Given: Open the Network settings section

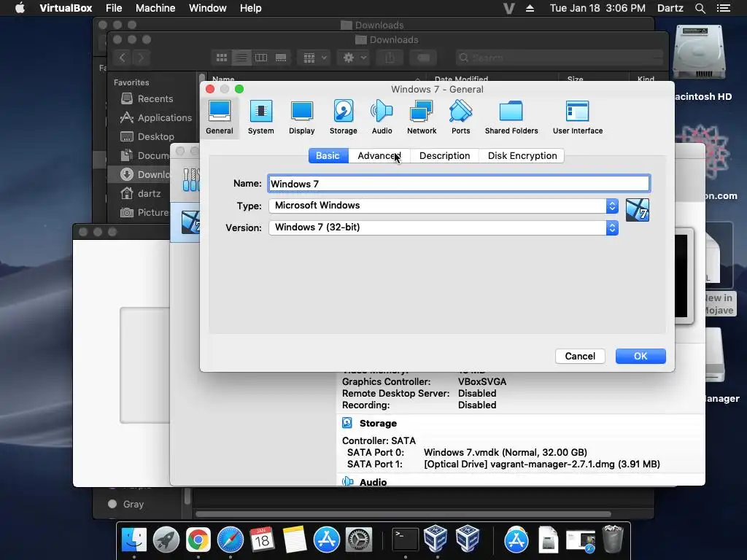Looking at the screenshot, I should [x=422, y=117].
